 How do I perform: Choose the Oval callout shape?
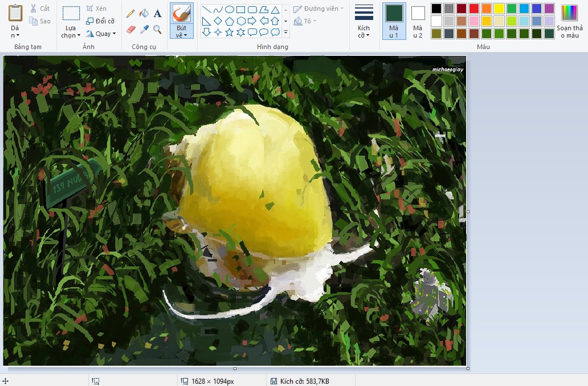(264, 32)
